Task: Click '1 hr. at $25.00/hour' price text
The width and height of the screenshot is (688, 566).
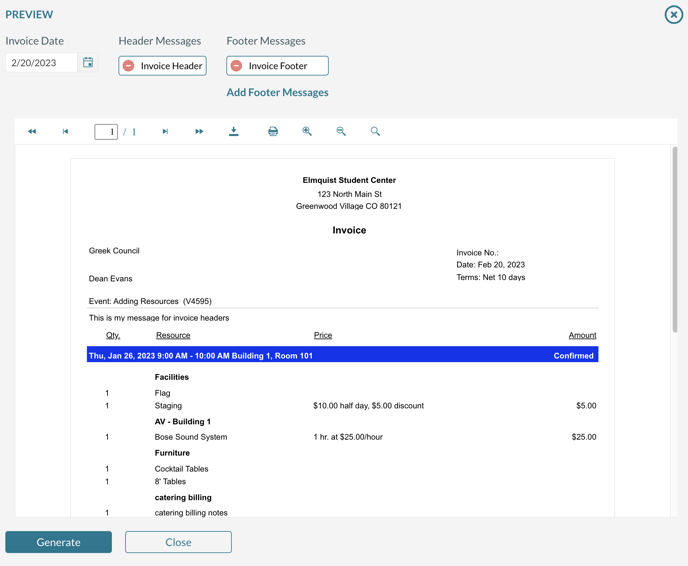Action: (x=348, y=437)
